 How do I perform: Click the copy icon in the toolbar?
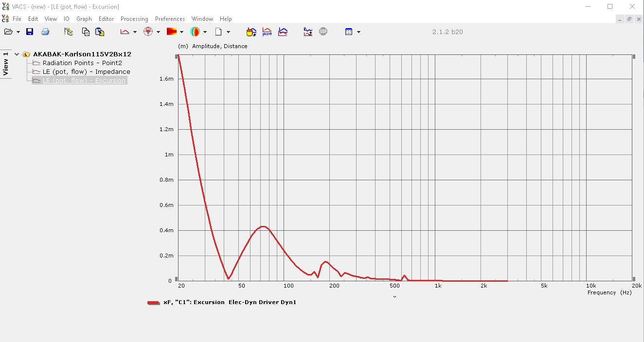pos(86,32)
